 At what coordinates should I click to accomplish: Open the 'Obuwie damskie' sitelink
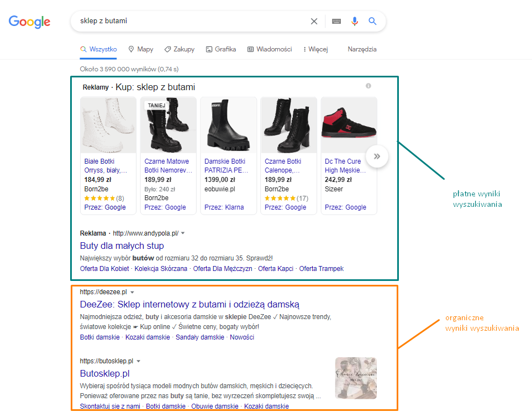pos(215,406)
